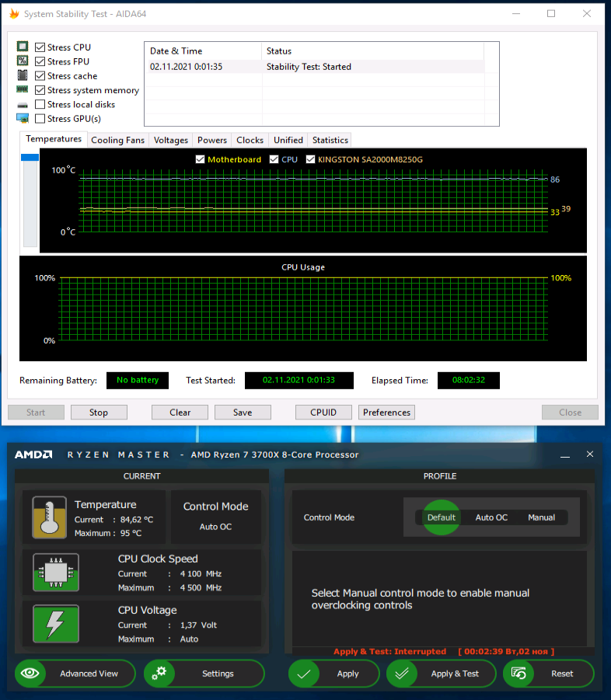Screen dimensions: 611x700
Task: Enable Stress GPU(s) checkbox
Action: [x=40, y=118]
